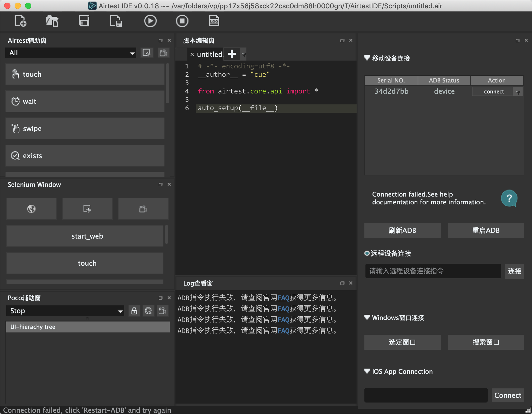532x414 pixels.
Task: Open the LOG report icon
Action: coord(214,21)
